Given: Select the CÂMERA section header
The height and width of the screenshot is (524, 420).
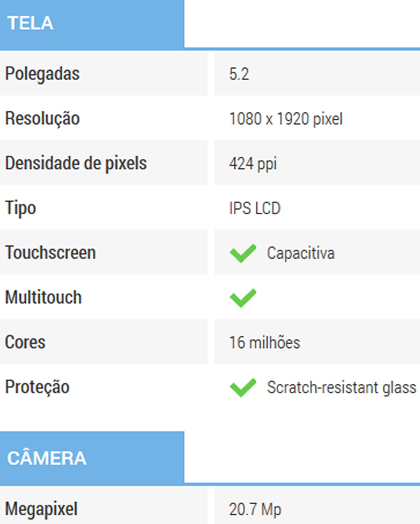Looking at the screenshot, I should 47,458.
